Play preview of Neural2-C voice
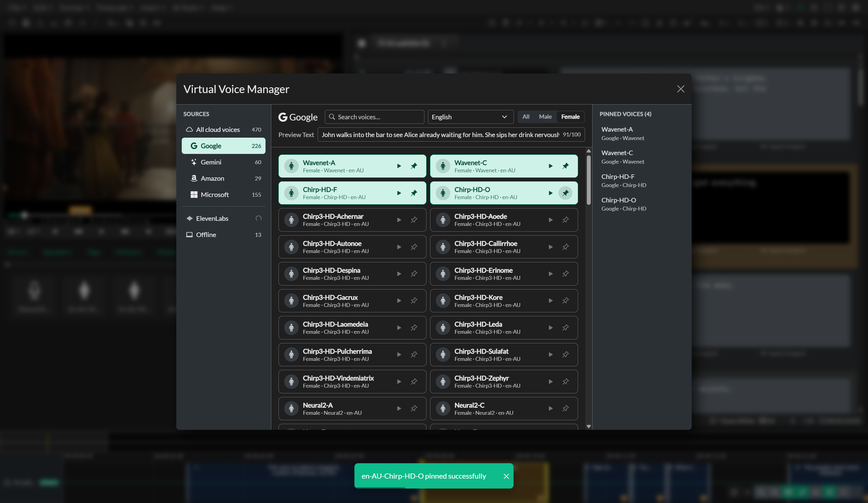Image resolution: width=868 pixels, height=503 pixels. point(550,408)
